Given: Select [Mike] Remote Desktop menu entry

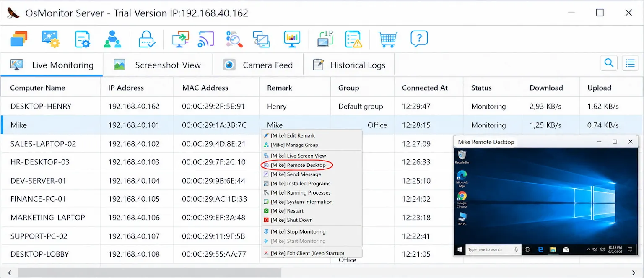Looking at the screenshot, I should pyautogui.click(x=311, y=165).
